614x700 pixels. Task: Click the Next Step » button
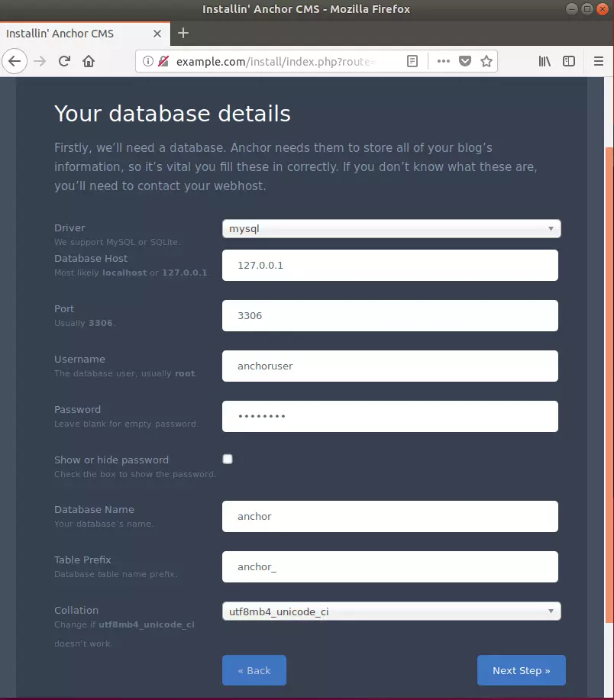point(521,670)
